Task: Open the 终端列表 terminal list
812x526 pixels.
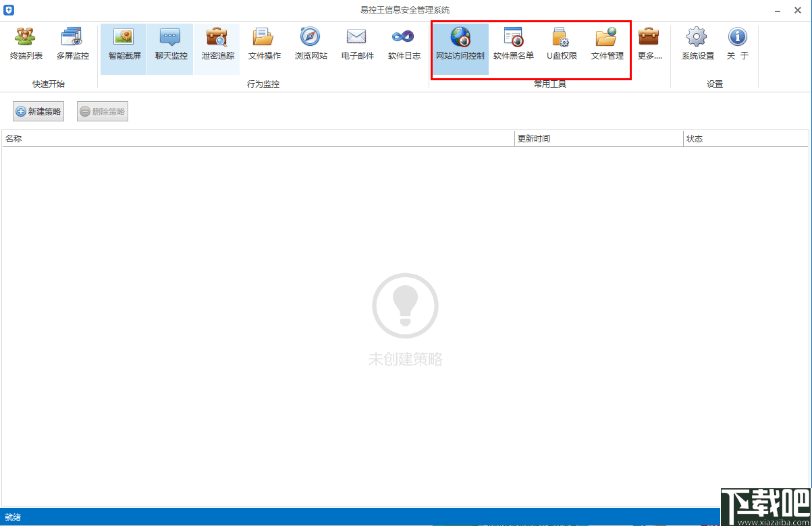Action: [26, 45]
